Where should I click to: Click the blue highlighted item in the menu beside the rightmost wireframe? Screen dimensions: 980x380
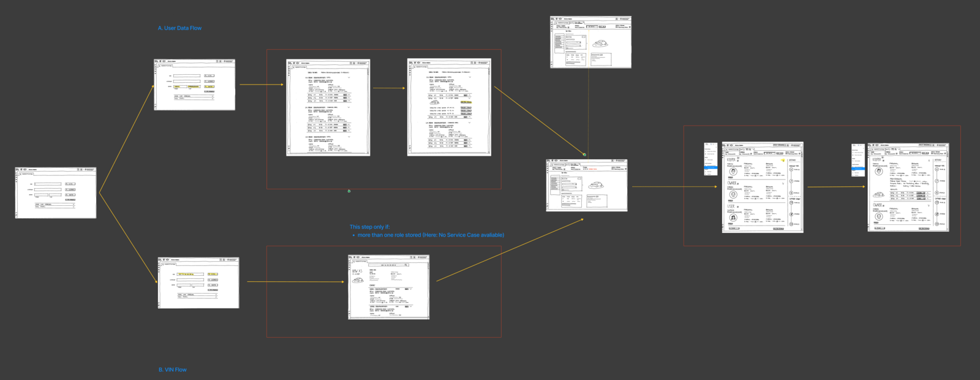coord(858,169)
